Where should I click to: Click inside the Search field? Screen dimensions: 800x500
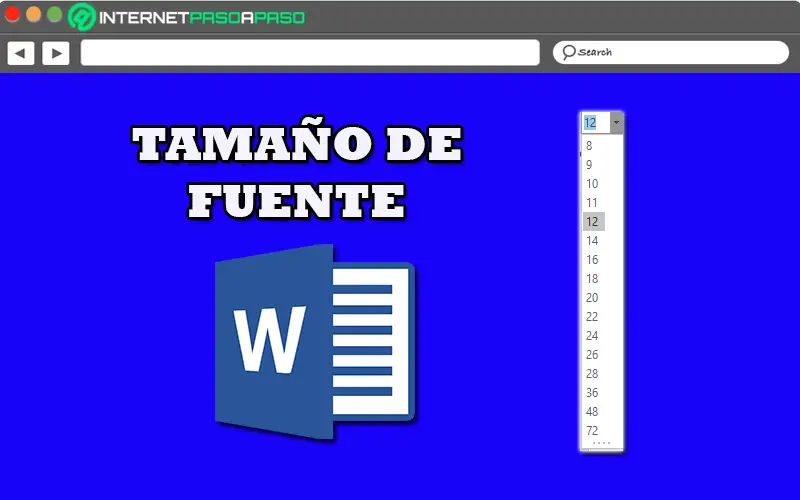point(670,52)
